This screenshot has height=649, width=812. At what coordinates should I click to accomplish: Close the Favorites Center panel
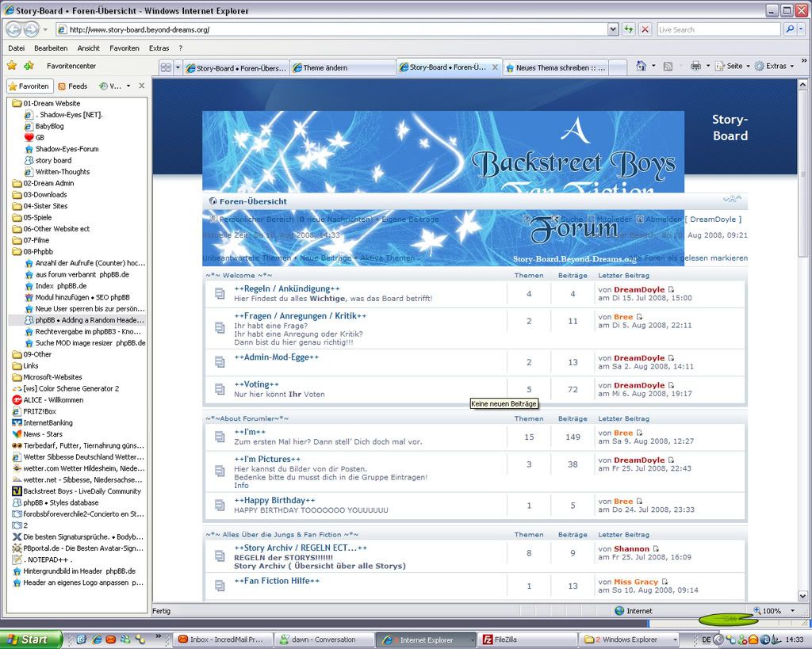click(142, 86)
